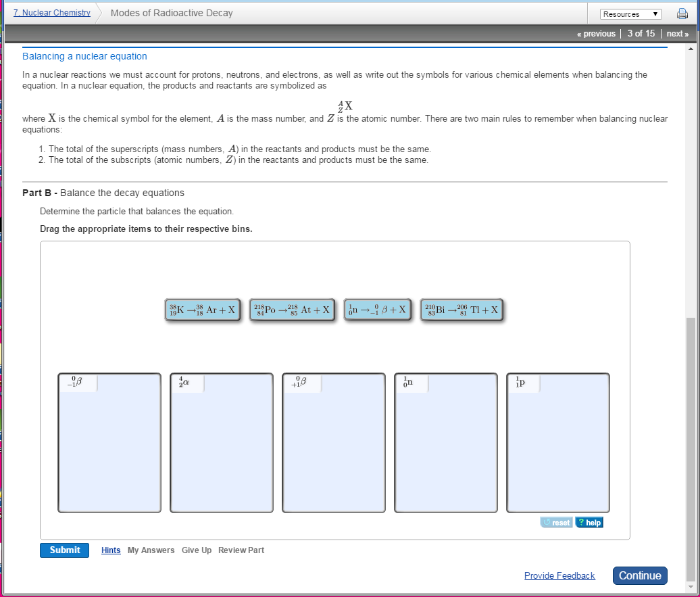
Task: Click the alpha particle bin
Action: pos(222,443)
